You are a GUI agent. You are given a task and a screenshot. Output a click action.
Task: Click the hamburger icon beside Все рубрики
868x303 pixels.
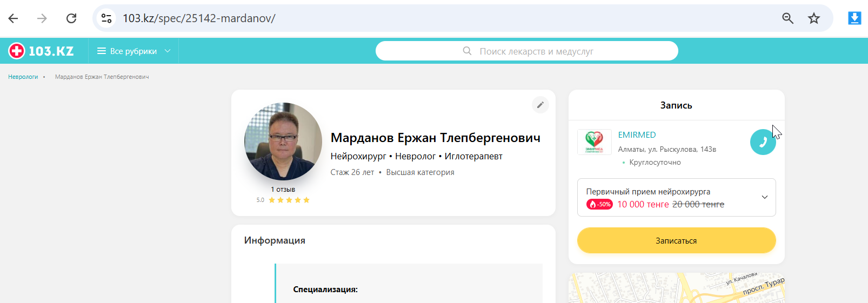tap(101, 51)
